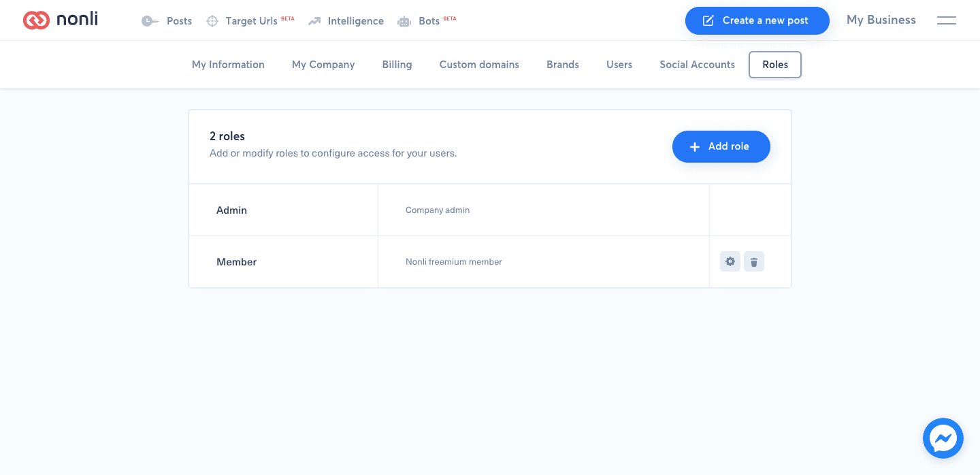980x475 pixels.
Task: Click Create a new post button
Action: click(757, 20)
